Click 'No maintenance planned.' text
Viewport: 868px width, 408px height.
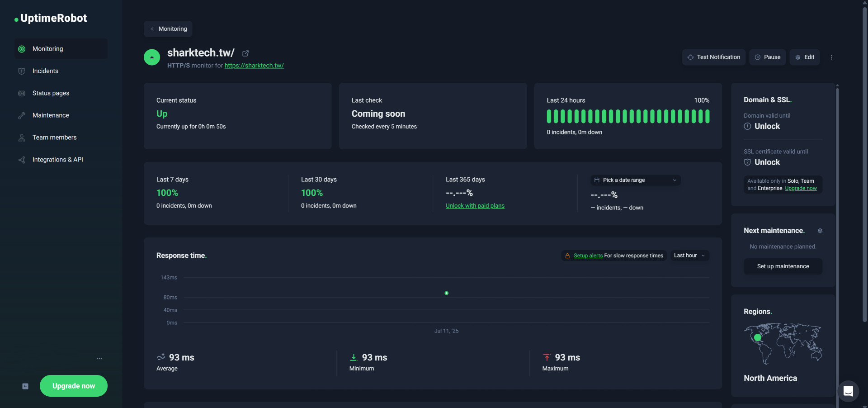pos(783,247)
